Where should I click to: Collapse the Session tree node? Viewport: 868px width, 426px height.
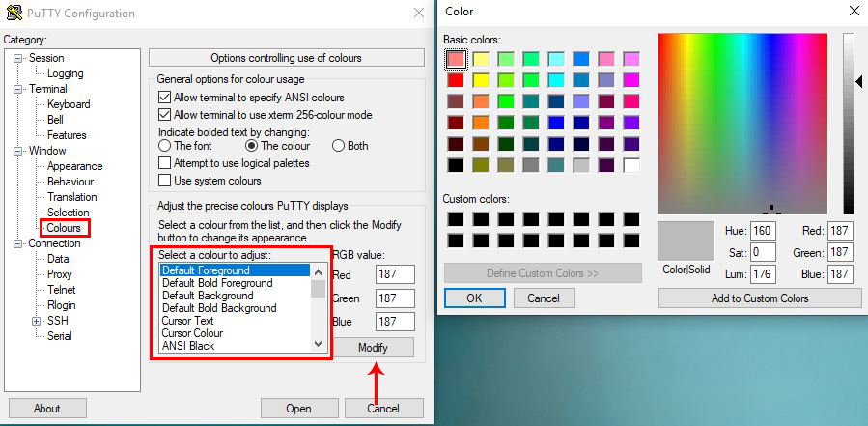[x=19, y=58]
